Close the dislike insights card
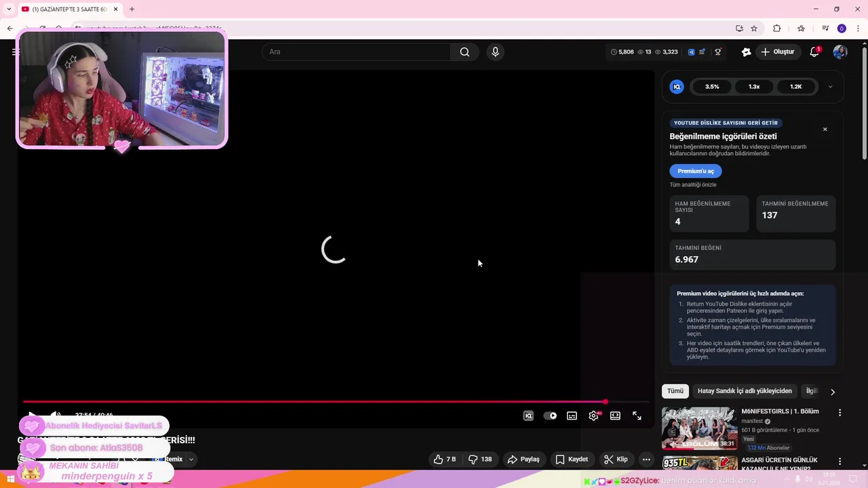The image size is (868, 488). (825, 129)
